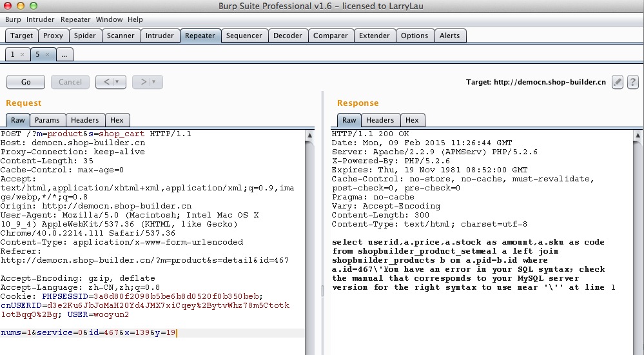Screen dimensions: 644x355
Task: Select the Response Raw tab
Action: 349,120
